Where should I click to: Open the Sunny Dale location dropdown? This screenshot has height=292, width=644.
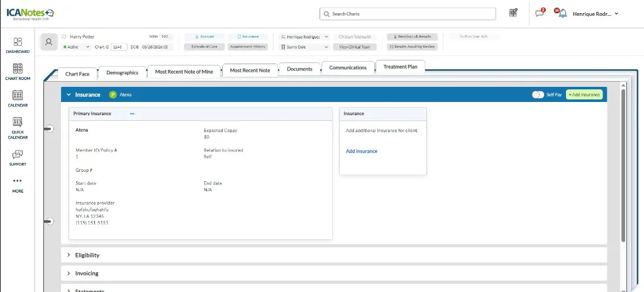click(x=304, y=47)
